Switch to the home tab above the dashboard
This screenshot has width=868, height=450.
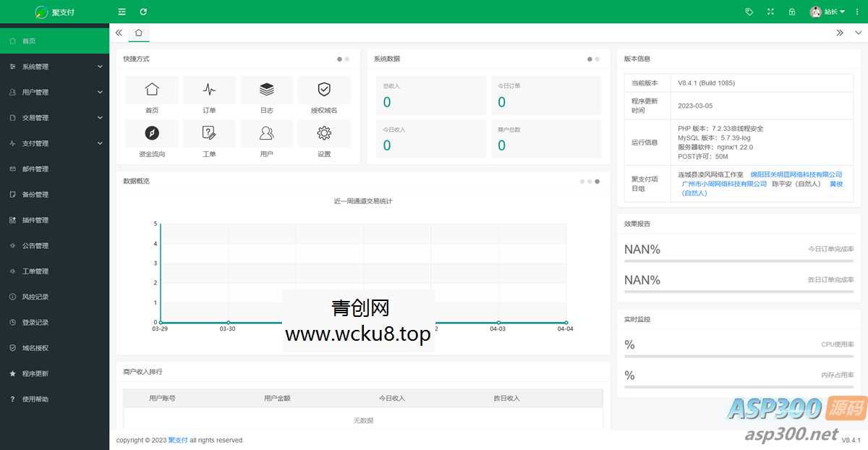(138, 33)
